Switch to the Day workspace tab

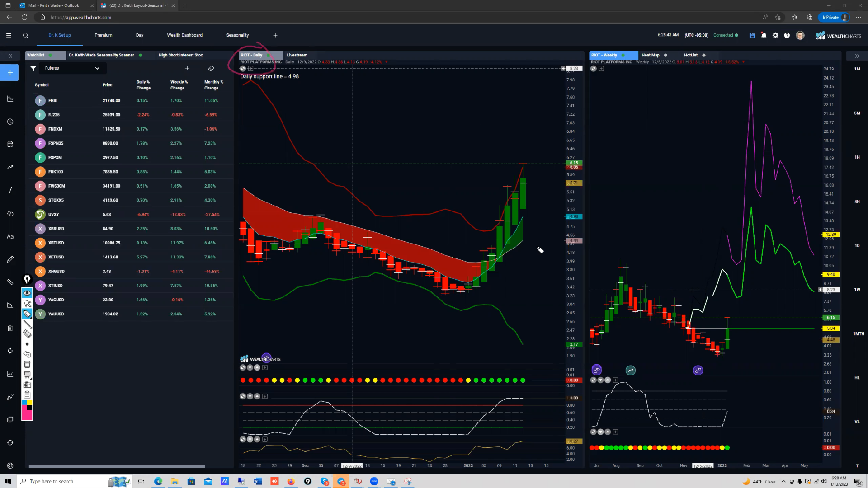click(140, 35)
